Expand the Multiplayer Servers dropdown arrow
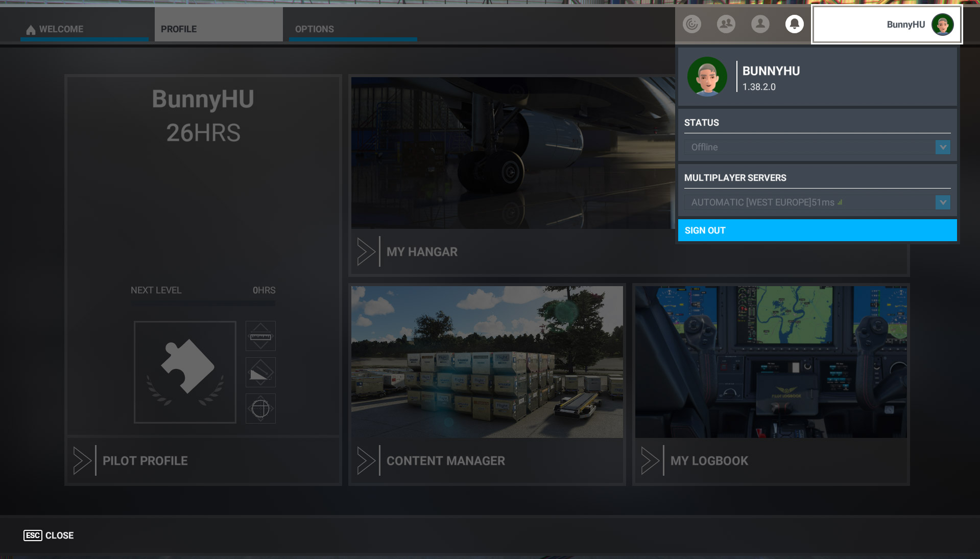This screenshot has width=980, height=559. [x=943, y=202]
